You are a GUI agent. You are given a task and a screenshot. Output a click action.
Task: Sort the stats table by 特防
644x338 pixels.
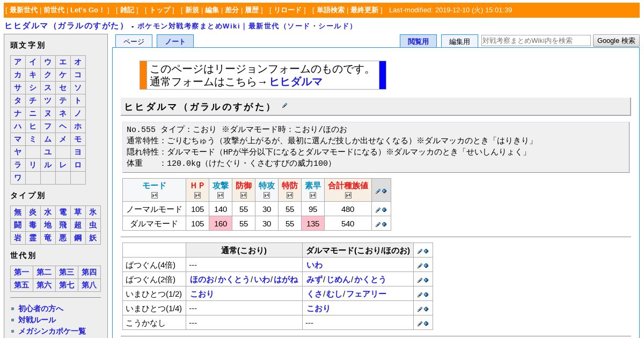coord(290,195)
